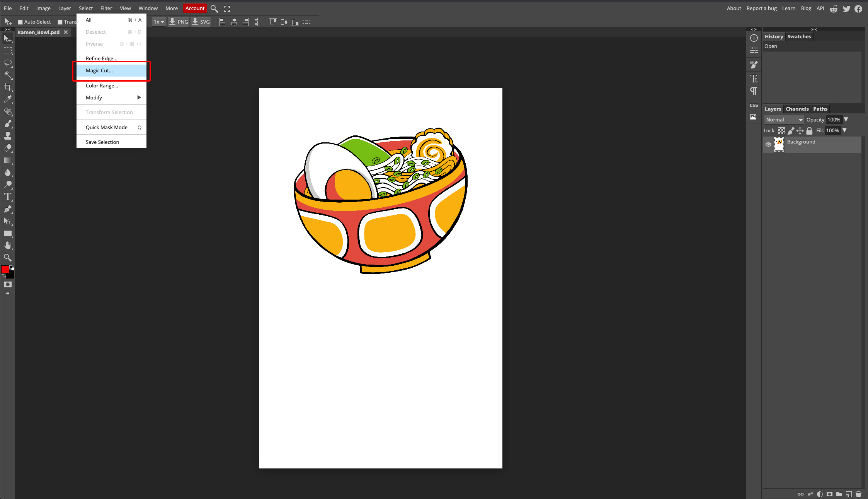Select the Zoom tool
Screen dimensions: 868x499
click(8, 258)
